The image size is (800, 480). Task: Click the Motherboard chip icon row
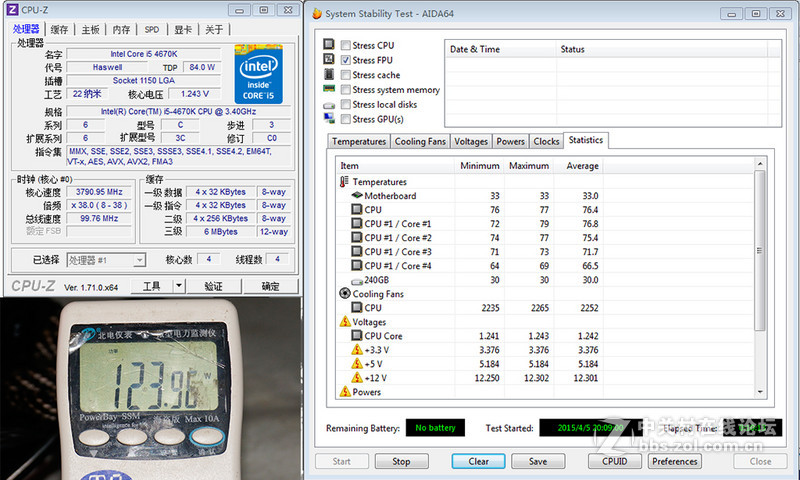[357, 196]
